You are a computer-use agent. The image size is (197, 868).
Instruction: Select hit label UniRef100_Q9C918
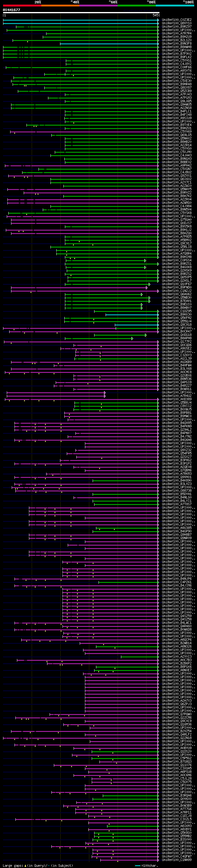click(177, 325)
